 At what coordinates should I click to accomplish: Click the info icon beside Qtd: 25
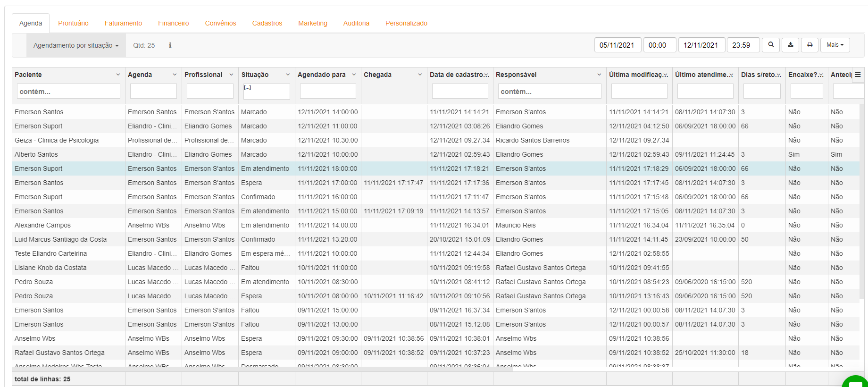coord(170,45)
